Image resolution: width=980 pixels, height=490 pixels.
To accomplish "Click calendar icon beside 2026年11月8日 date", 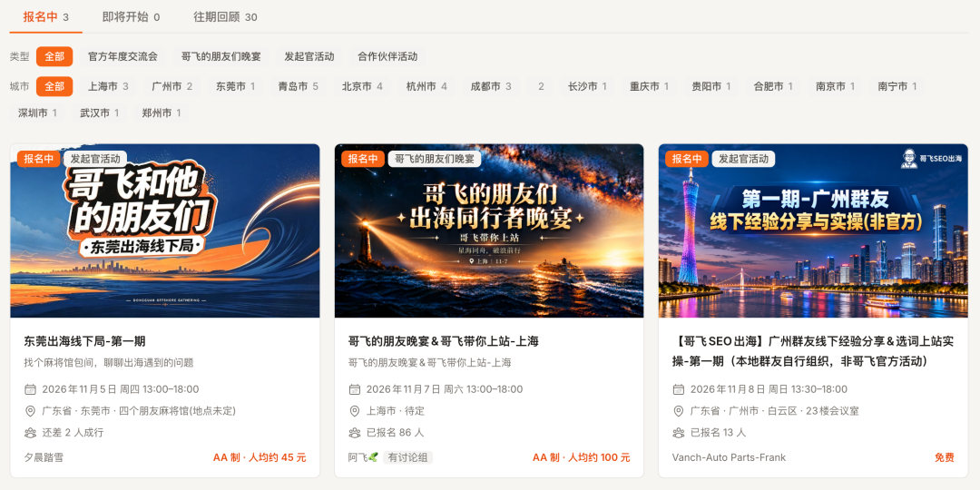I will tap(678, 389).
